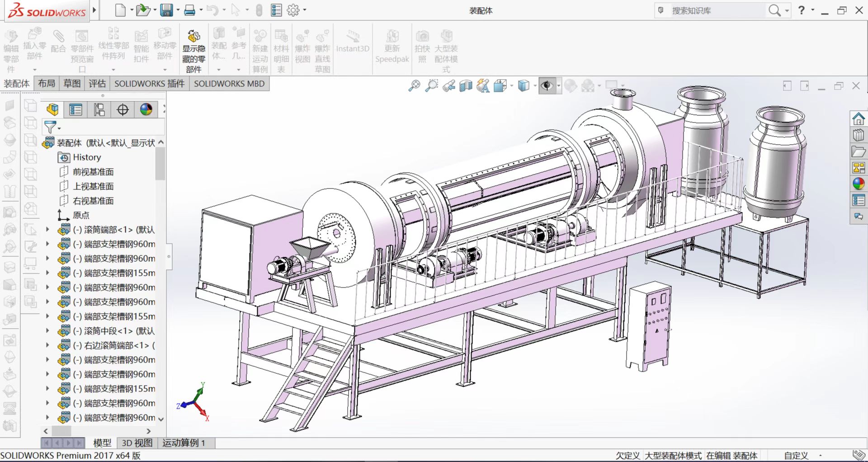
Task: Click Zoom to Fit icon
Action: pyautogui.click(x=414, y=85)
